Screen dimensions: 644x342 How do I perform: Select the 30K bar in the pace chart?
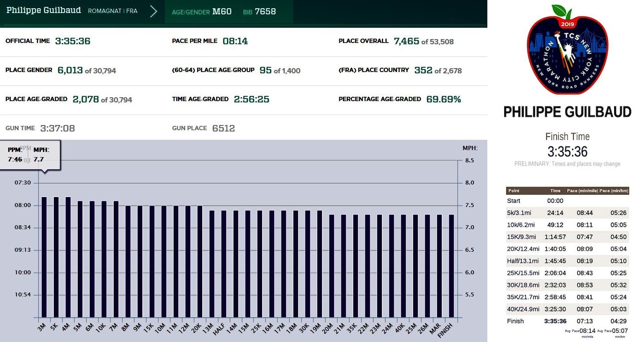308,264
